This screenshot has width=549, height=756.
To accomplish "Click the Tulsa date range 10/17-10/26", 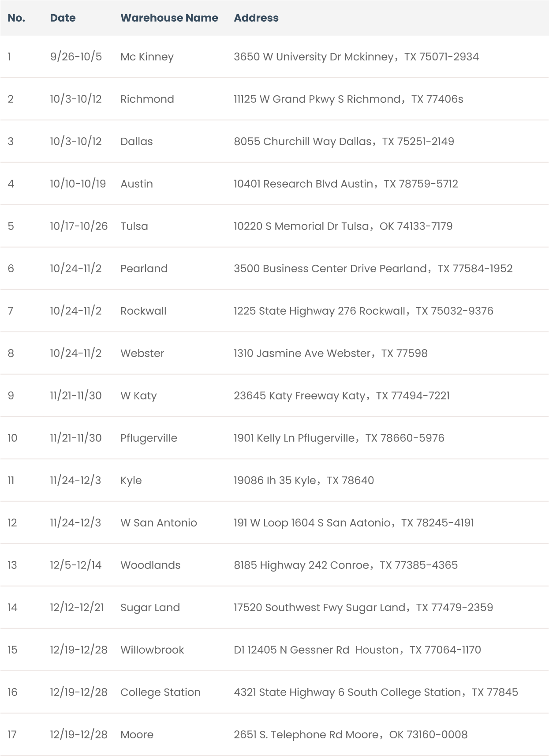I will coord(79,226).
